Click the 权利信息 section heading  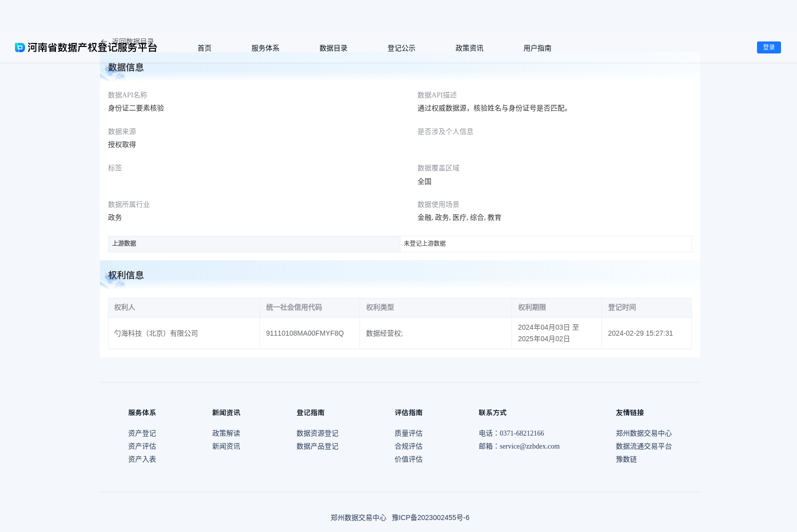tap(126, 275)
